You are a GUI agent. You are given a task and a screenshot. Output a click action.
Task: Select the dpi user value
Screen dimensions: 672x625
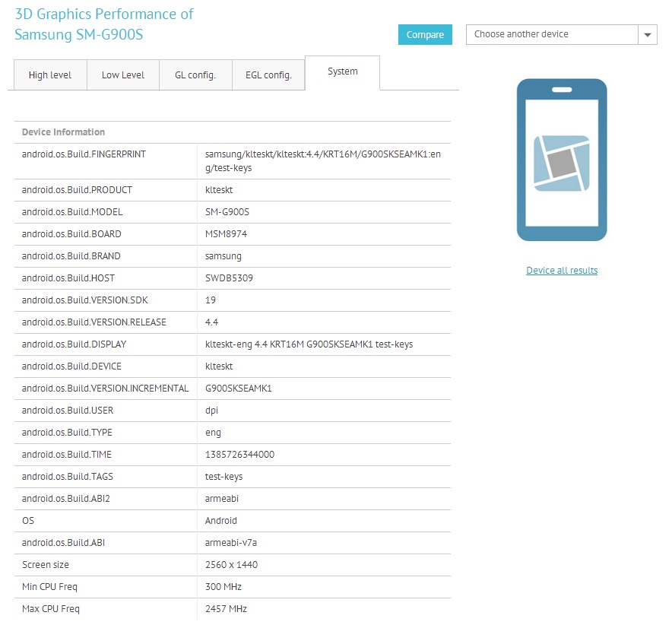click(x=212, y=411)
